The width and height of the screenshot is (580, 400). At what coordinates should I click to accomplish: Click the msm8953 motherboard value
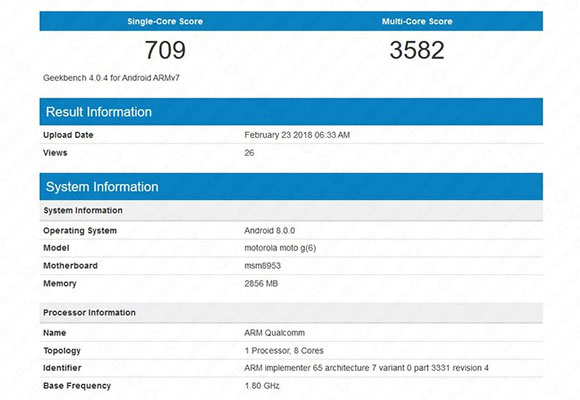262,266
